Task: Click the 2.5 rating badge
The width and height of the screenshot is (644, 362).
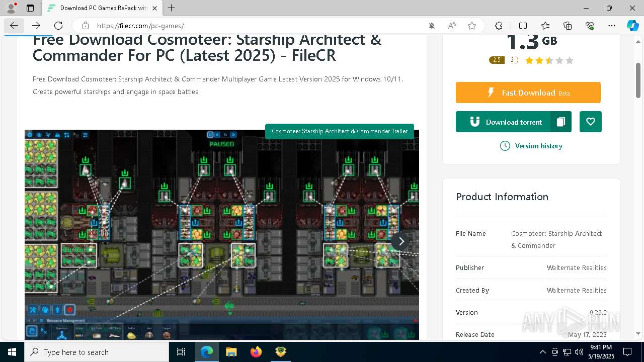Action: pyautogui.click(x=497, y=60)
